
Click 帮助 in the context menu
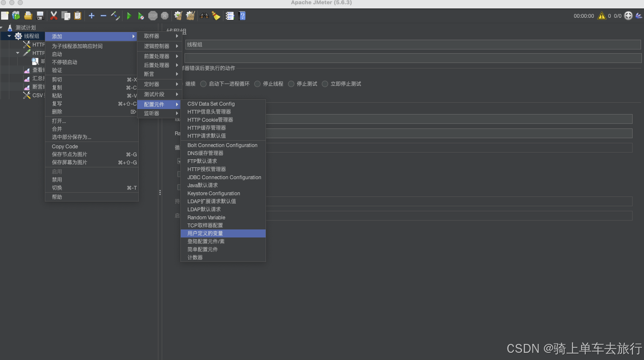click(92, 197)
